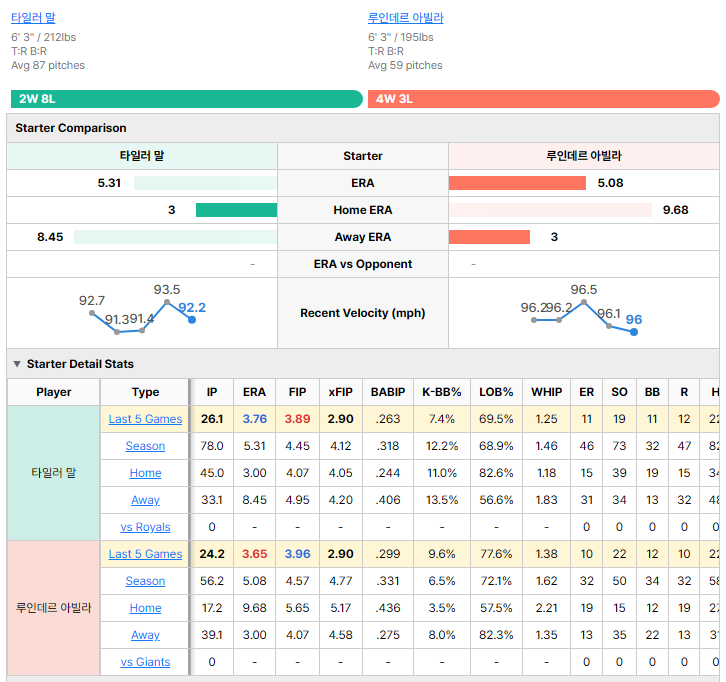Click the Player column header

click(54, 392)
